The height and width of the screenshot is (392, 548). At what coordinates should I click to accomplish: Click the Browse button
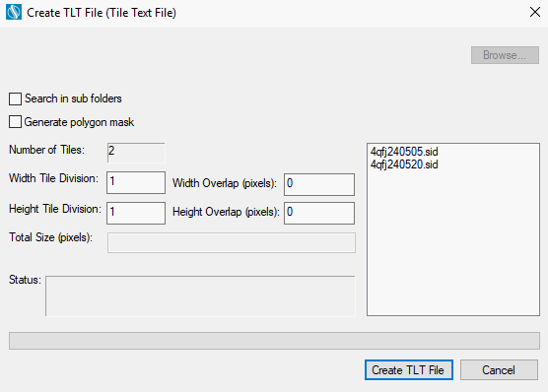[x=505, y=55]
